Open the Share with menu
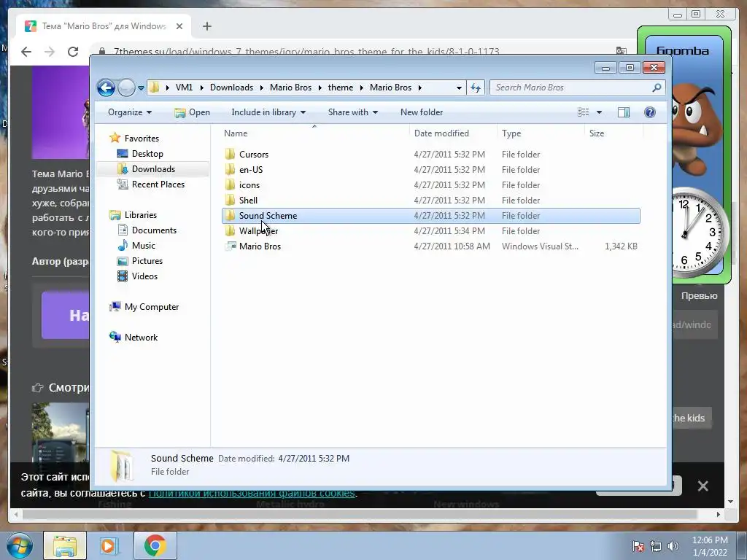The width and height of the screenshot is (747, 560). (x=352, y=112)
